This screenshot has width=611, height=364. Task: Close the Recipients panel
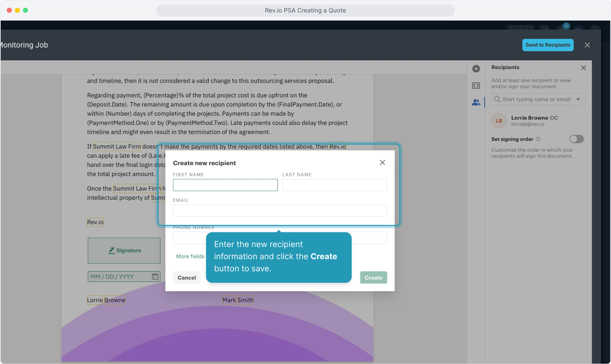coord(583,68)
